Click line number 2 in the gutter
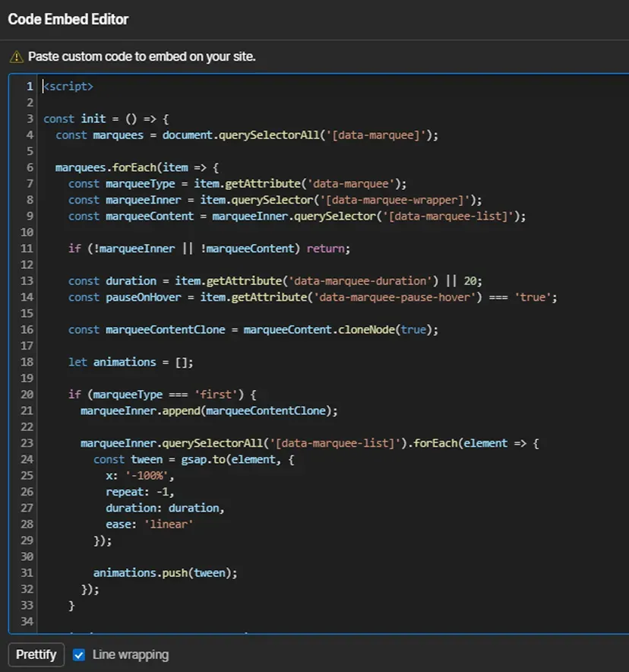Viewport: 629px width, 672px height. [30, 103]
